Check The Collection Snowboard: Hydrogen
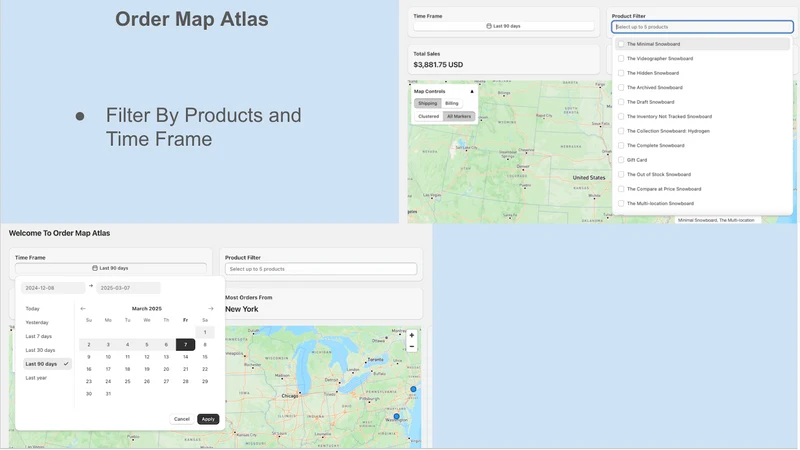Screen dimensions: 800x450 pyautogui.click(x=621, y=131)
